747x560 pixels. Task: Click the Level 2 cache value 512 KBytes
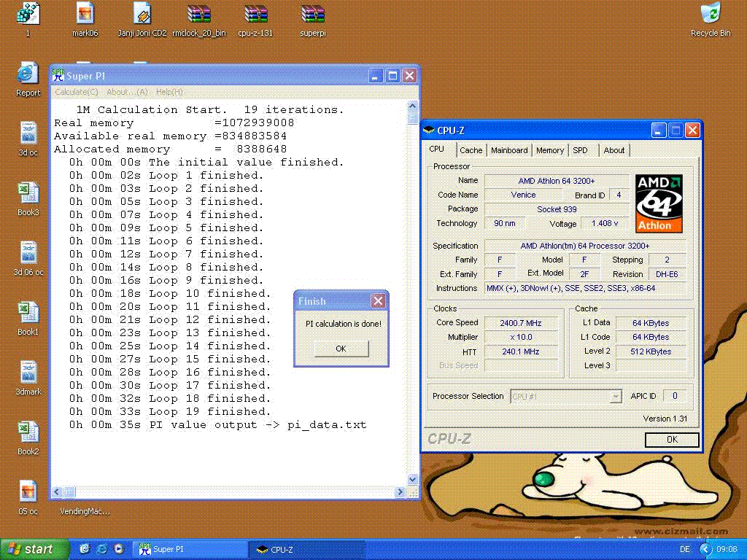coord(651,351)
